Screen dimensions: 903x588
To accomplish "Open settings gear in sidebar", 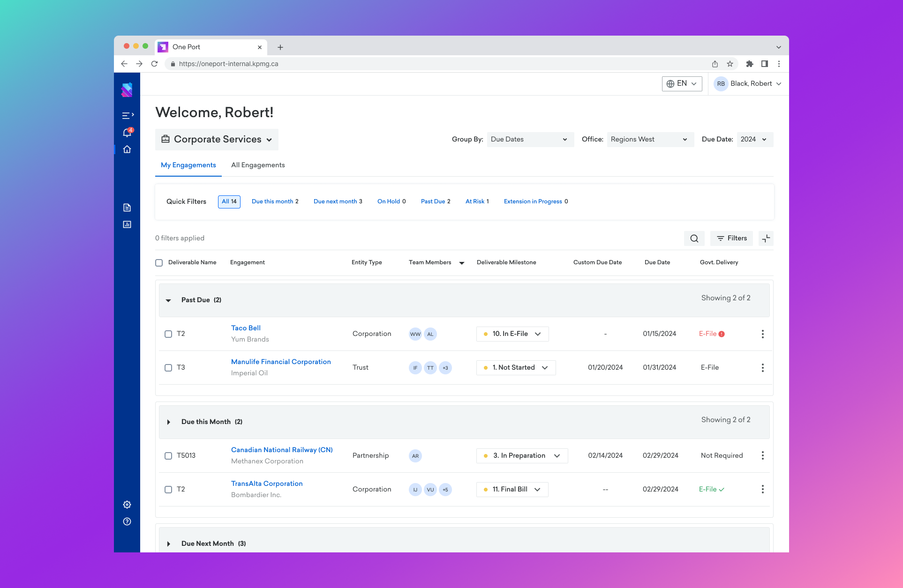I will click(127, 505).
